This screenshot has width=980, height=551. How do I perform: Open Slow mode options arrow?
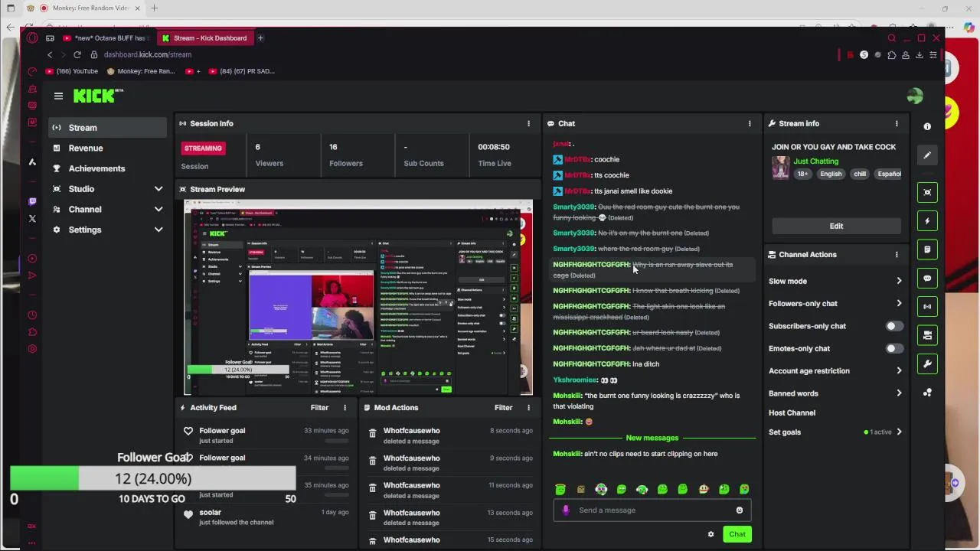[899, 282]
